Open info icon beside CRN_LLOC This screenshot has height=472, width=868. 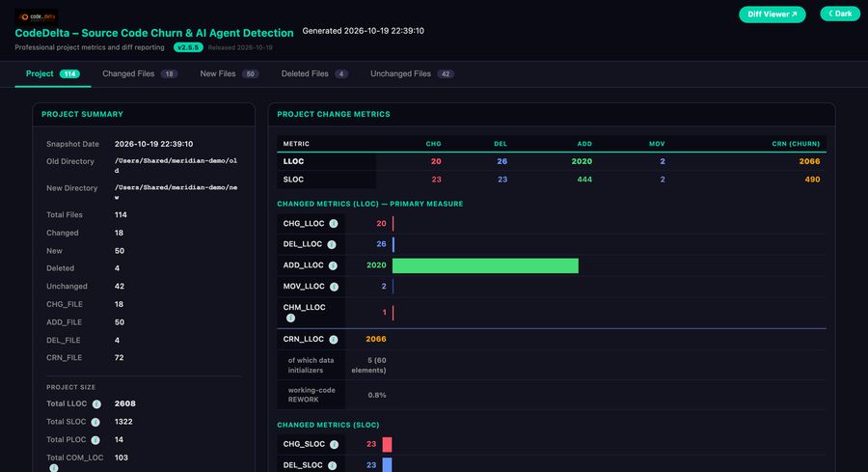(x=334, y=340)
